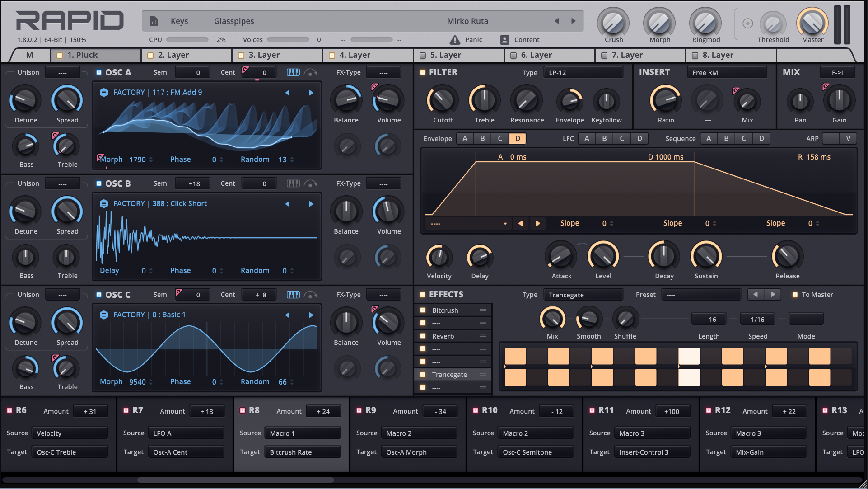The image size is (868, 489).
Task: Click the Filter Cutoff knob
Action: coord(443,100)
